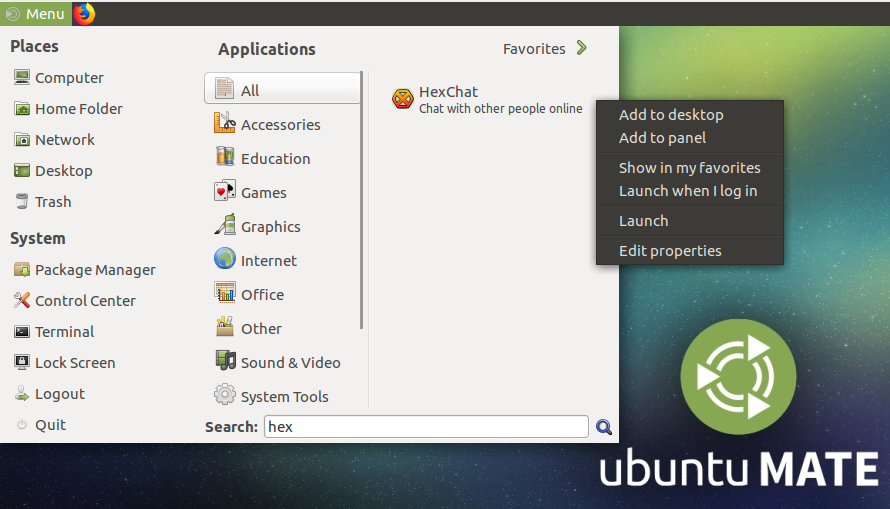
Task: Click the Network place icon
Action: [22, 140]
